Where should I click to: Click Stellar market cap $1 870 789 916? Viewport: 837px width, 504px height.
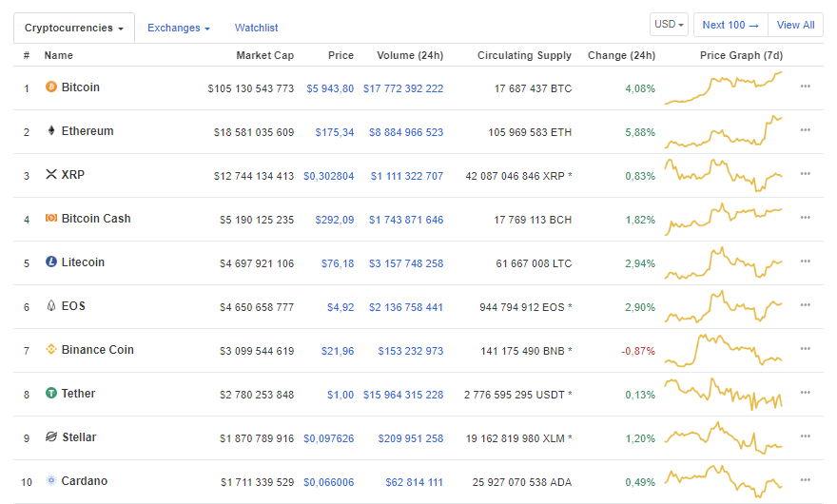coord(257,439)
